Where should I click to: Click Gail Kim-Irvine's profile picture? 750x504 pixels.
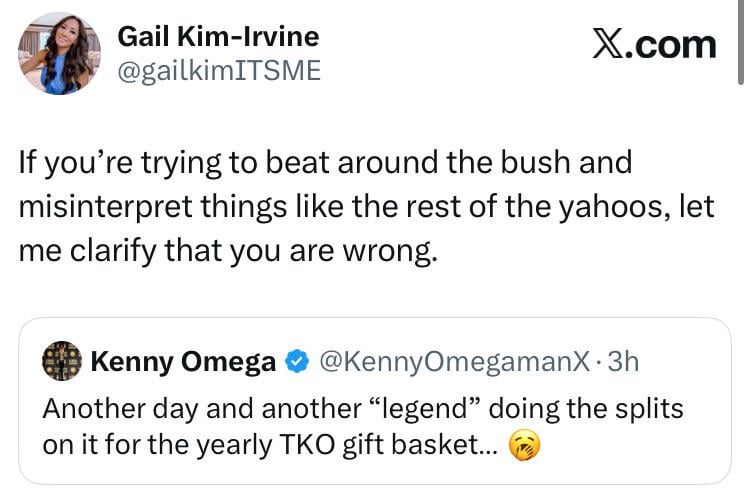pyautogui.click(x=59, y=54)
